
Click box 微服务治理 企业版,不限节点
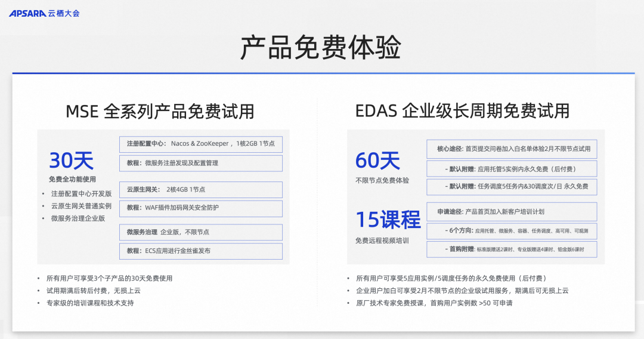pyautogui.click(x=201, y=232)
